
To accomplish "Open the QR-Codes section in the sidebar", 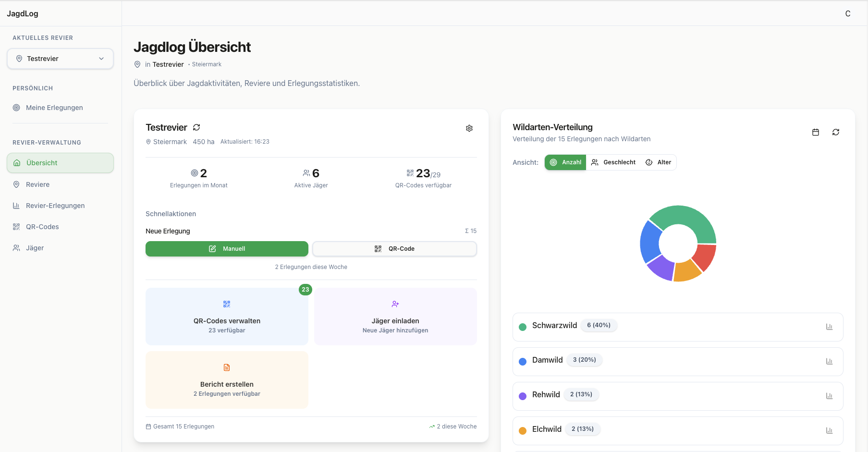I will [x=42, y=226].
